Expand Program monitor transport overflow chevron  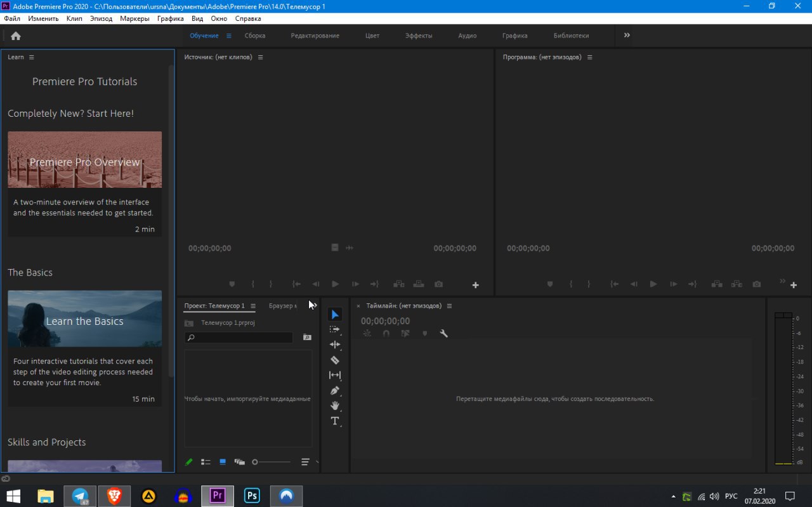pos(782,280)
